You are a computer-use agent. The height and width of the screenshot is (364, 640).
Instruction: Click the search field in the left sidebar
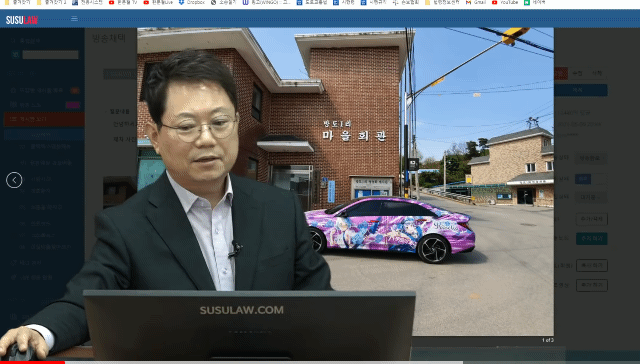50,55
